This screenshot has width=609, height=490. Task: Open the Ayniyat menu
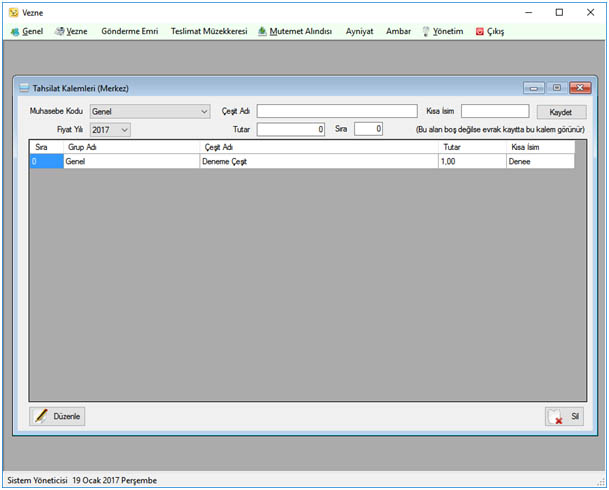coord(360,31)
